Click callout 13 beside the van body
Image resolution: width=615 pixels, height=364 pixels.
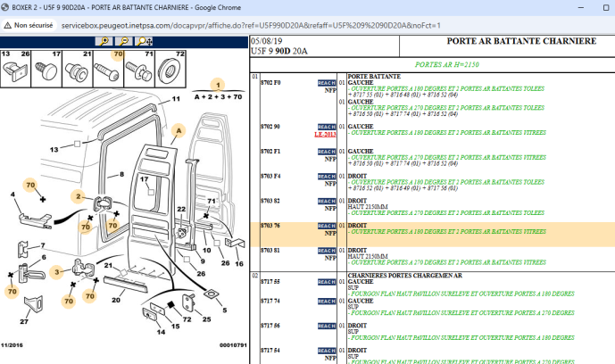54,150
